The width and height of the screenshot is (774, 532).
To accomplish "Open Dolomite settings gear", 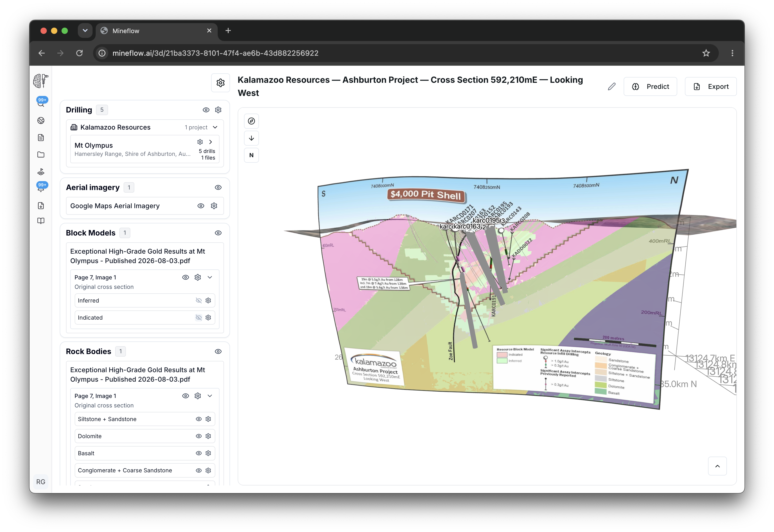I will [x=208, y=436].
